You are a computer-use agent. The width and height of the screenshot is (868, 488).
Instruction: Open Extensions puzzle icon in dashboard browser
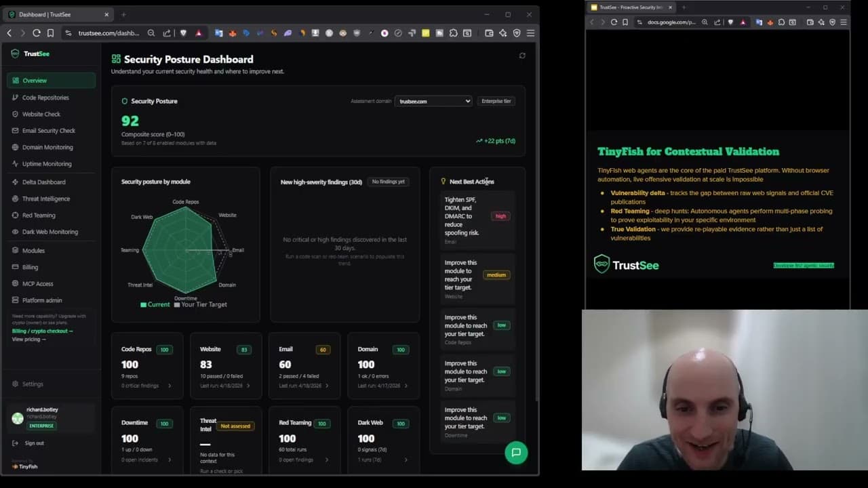tap(454, 33)
